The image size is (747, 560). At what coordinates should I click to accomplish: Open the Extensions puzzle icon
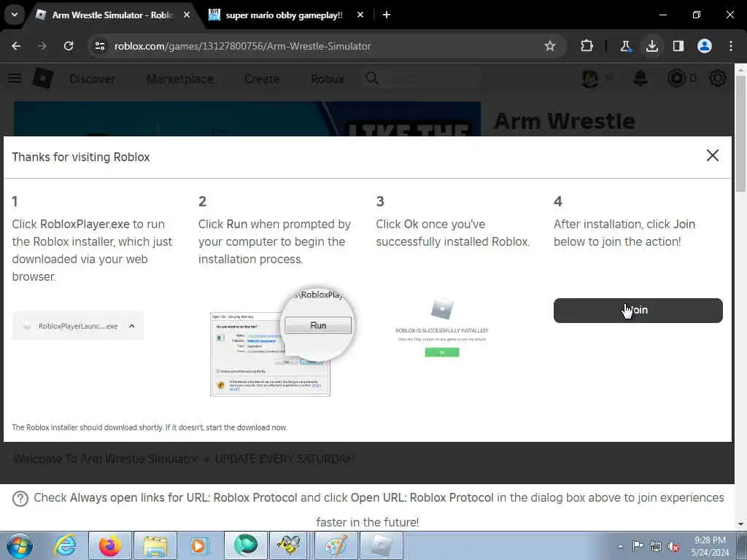(x=587, y=46)
